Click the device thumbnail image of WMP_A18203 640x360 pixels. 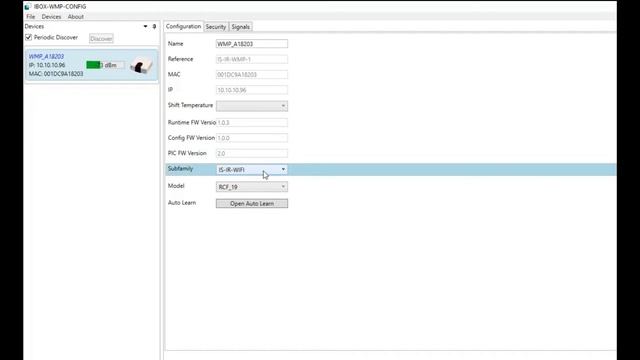click(141, 66)
